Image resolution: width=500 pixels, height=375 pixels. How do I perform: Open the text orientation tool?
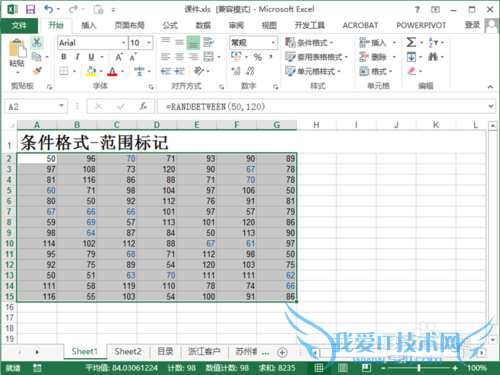point(199,71)
